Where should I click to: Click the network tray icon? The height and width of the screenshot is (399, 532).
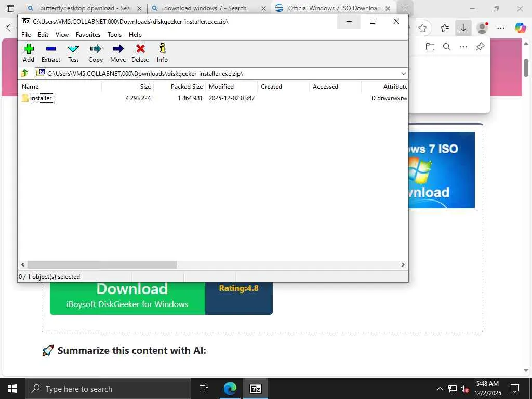(x=453, y=389)
